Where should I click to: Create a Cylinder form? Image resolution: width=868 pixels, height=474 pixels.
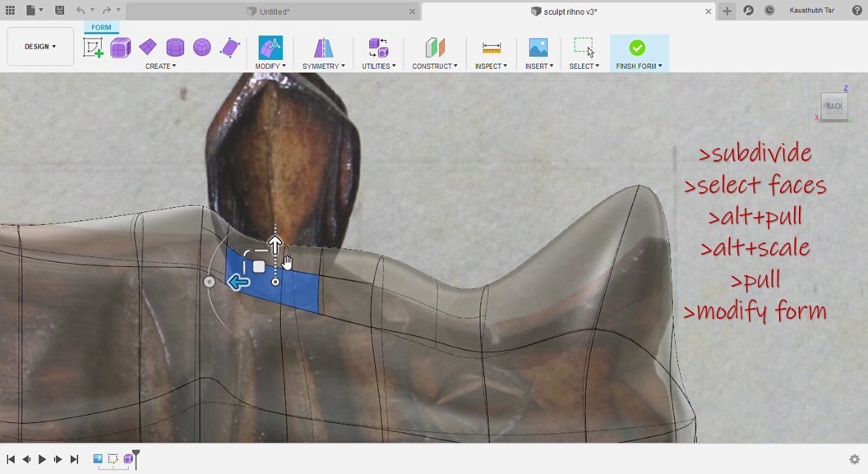(175, 48)
